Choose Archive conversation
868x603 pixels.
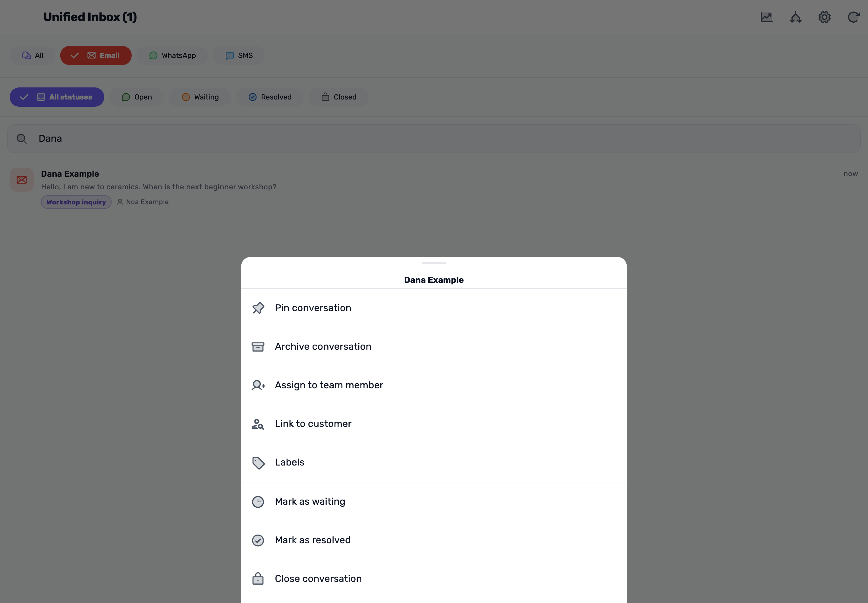tap(434, 346)
